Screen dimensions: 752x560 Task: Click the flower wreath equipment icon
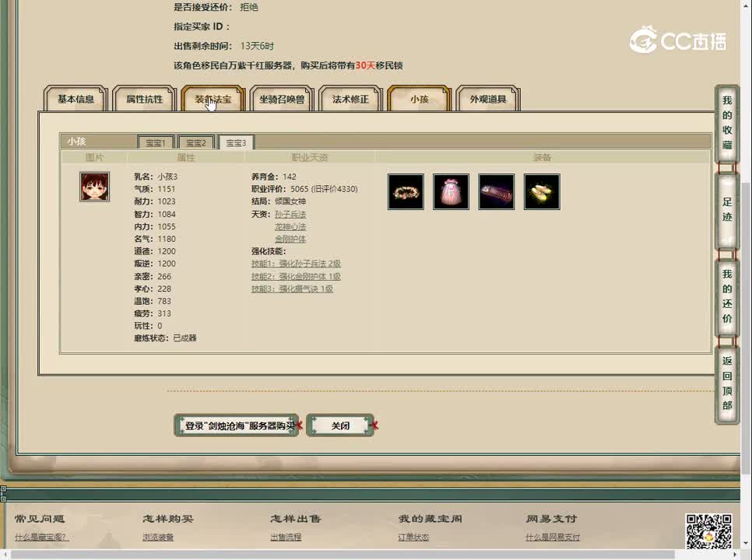[x=405, y=191]
